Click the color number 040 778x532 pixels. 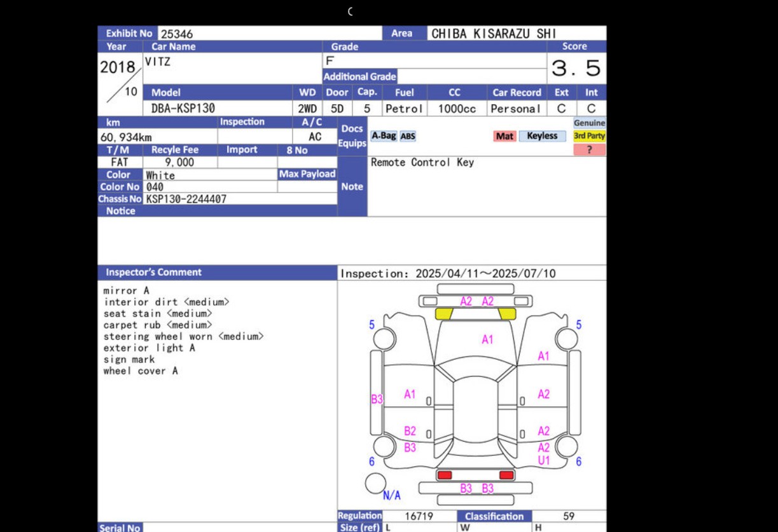pos(155,187)
